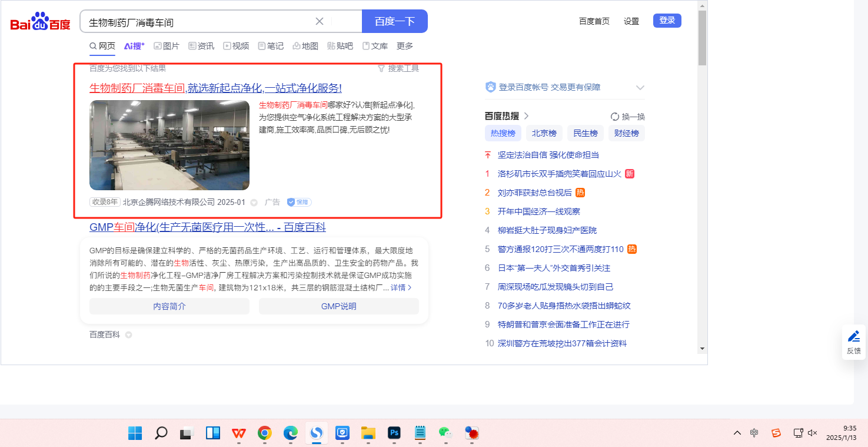Open WPS Office from the taskbar
This screenshot has width=868, height=447.
coord(239,433)
